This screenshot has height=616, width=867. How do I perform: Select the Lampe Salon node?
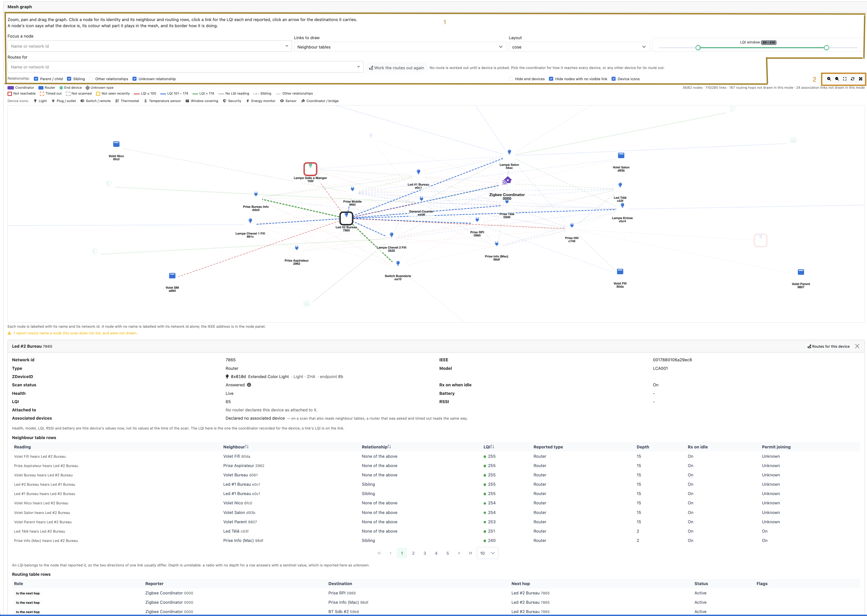[509, 152]
